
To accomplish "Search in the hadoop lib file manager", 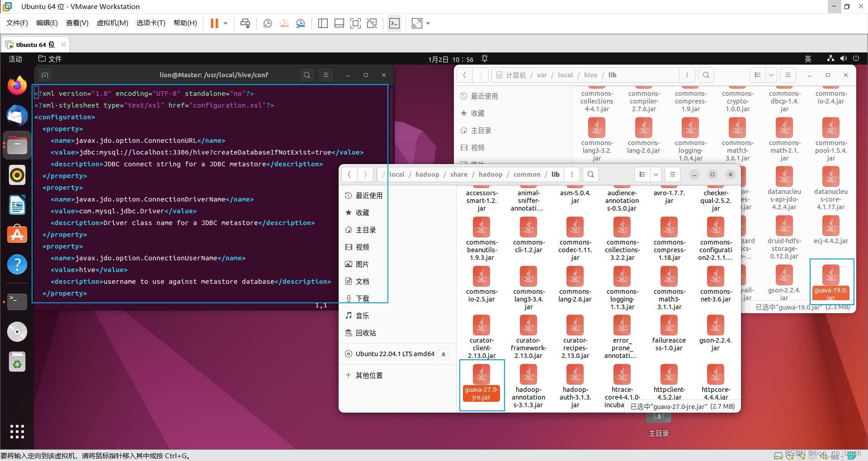I will coord(591,174).
